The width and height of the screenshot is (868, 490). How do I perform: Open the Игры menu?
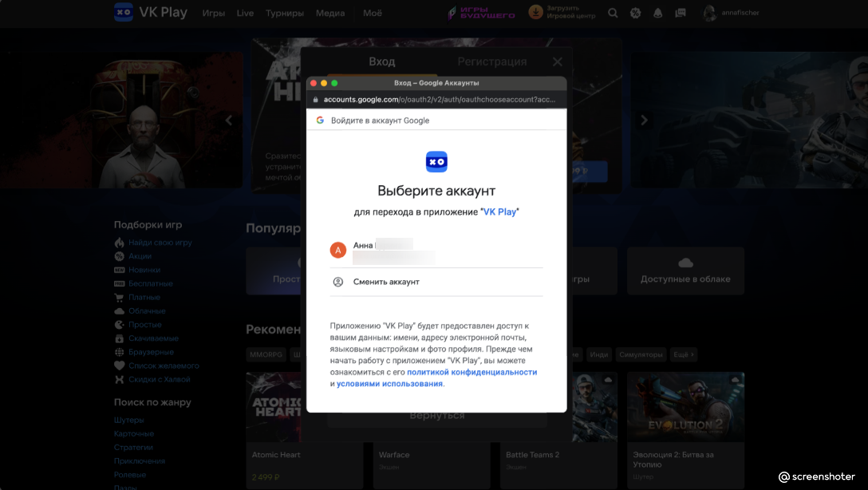214,14
